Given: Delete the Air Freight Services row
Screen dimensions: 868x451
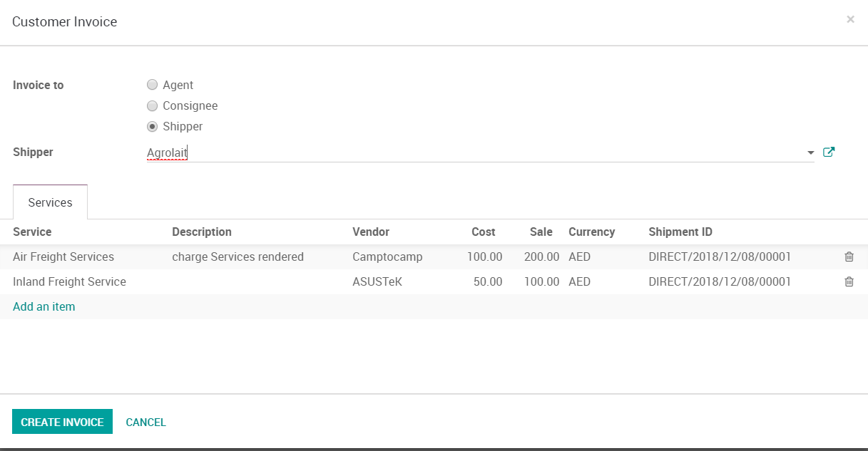Looking at the screenshot, I should (x=849, y=256).
